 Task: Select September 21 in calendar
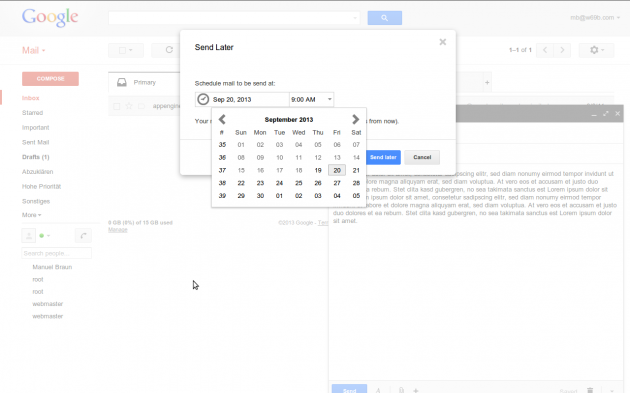pyautogui.click(x=356, y=170)
